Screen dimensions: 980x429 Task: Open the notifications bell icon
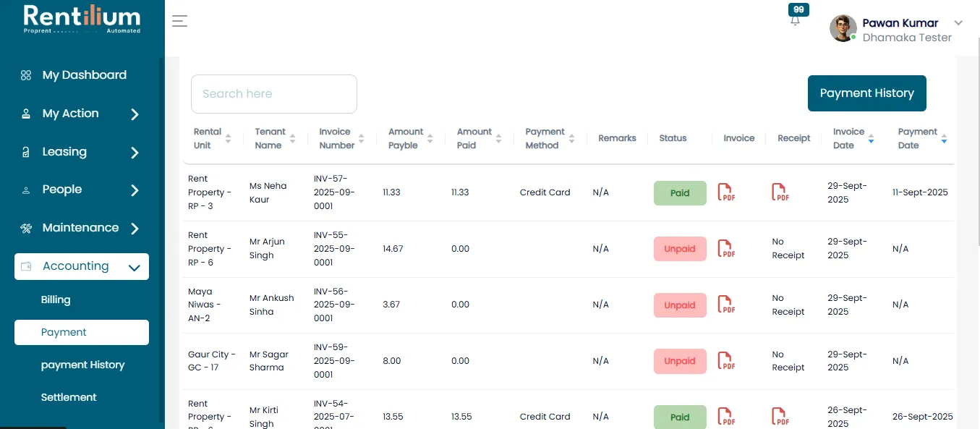(x=796, y=20)
